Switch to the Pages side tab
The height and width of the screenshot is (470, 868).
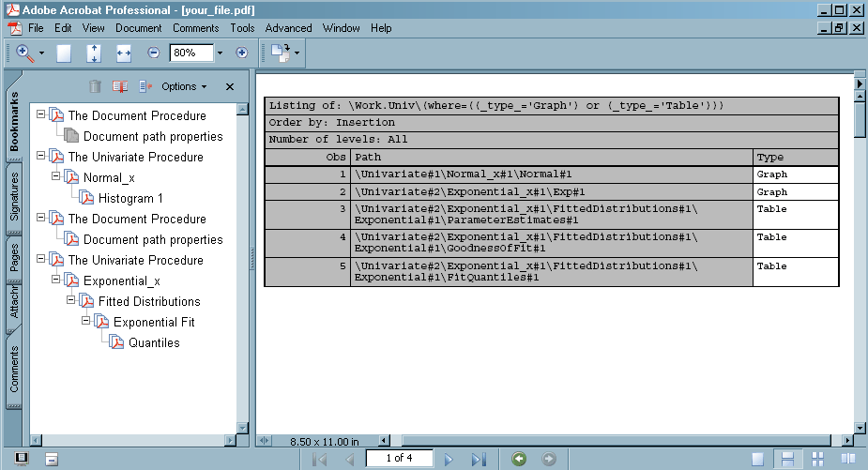(14, 258)
